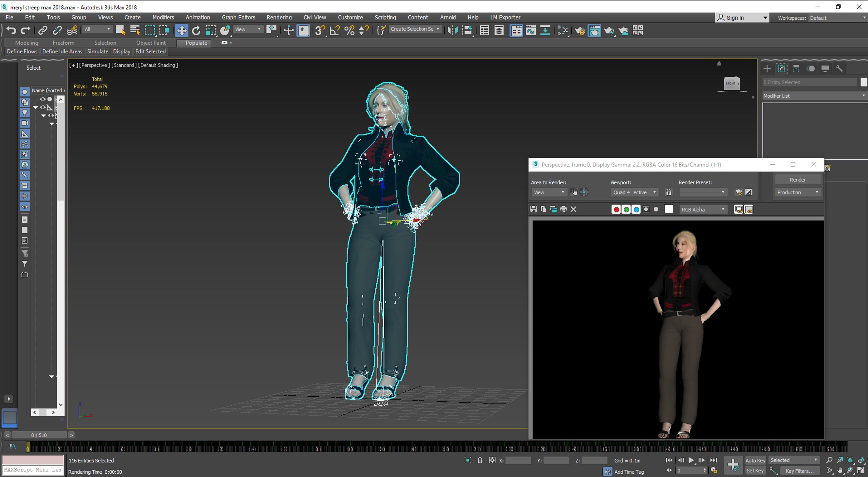Click the background color swatch in the render window
This screenshot has height=477, width=868.
click(669, 209)
